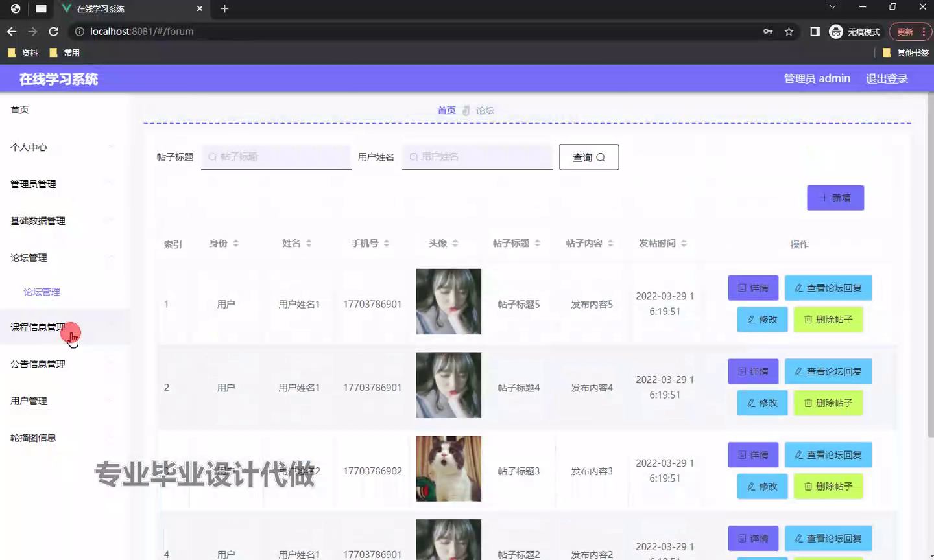Open the 无痕模式 incognito indicator
The height and width of the screenshot is (560, 934).
[855, 31]
